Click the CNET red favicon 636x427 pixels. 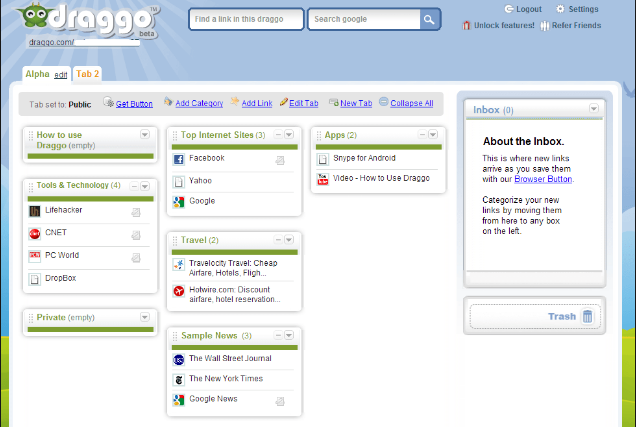pos(34,234)
